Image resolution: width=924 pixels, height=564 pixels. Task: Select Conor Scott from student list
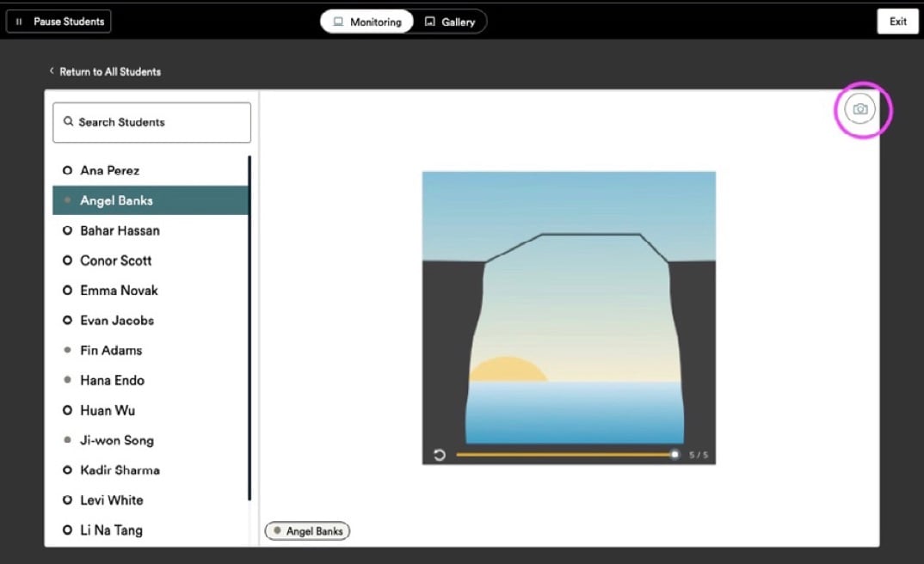coord(116,261)
